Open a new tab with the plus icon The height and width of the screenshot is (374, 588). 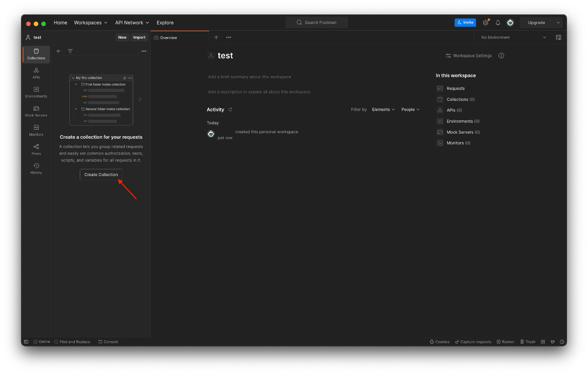coord(216,37)
